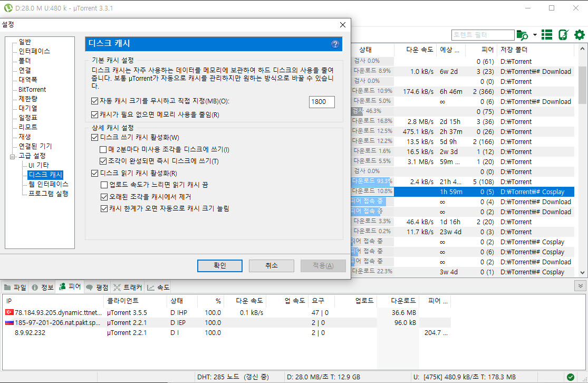Collapse the 고급 설정 tree node
This screenshot has height=383, width=588.
[12, 156]
